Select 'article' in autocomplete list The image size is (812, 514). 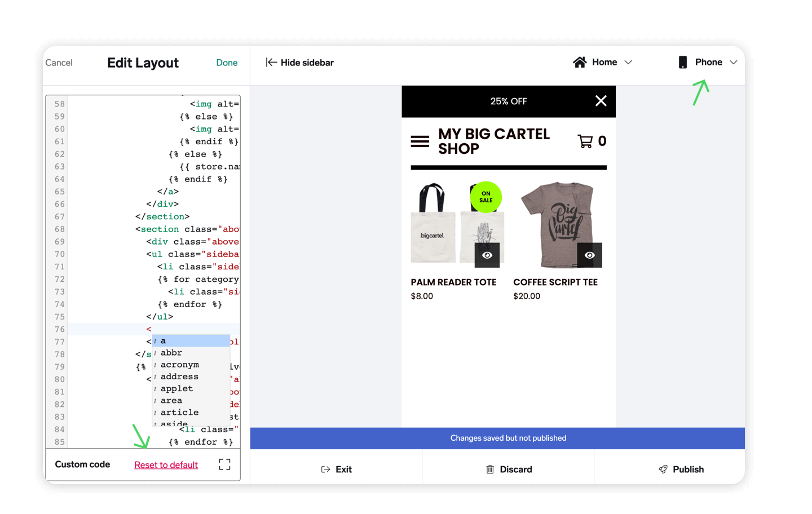[191, 412]
